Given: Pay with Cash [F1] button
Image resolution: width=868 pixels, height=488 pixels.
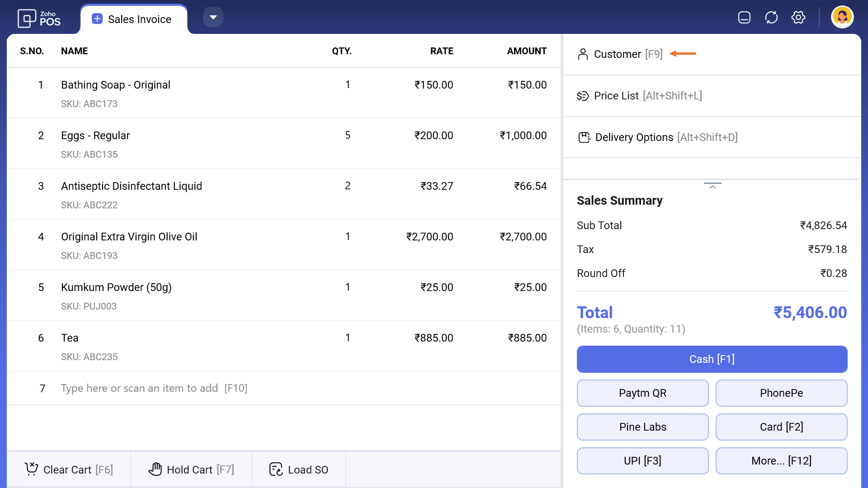Looking at the screenshot, I should tap(712, 359).
